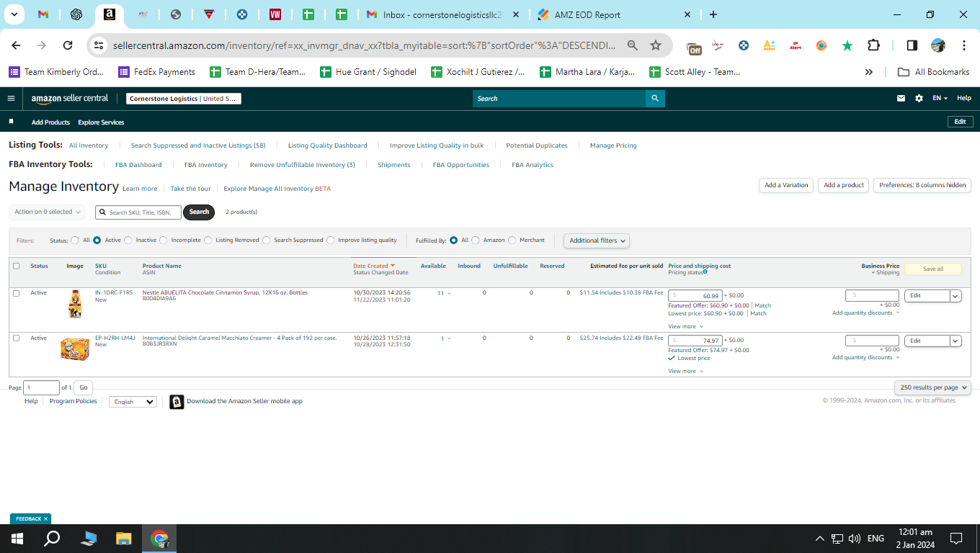Open Windows Start menu

(x=17, y=539)
